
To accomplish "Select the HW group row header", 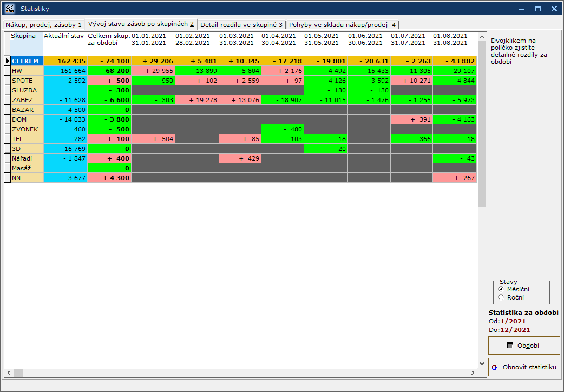I will [27, 71].
